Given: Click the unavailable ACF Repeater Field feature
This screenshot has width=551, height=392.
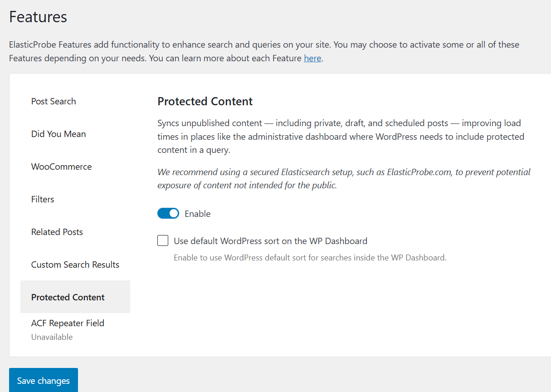Looking at the screenshot, I should pyautogui.click(x=67, y=323).
